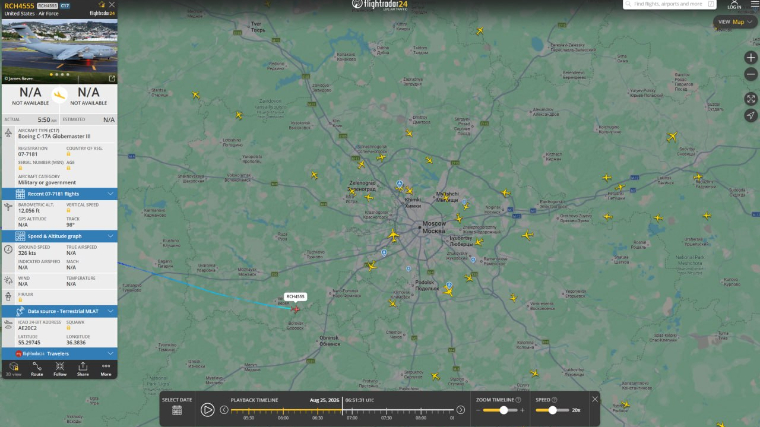Click latitude value 55.29745
Viewport: 760px width, 427px height.
click(29, 342)
